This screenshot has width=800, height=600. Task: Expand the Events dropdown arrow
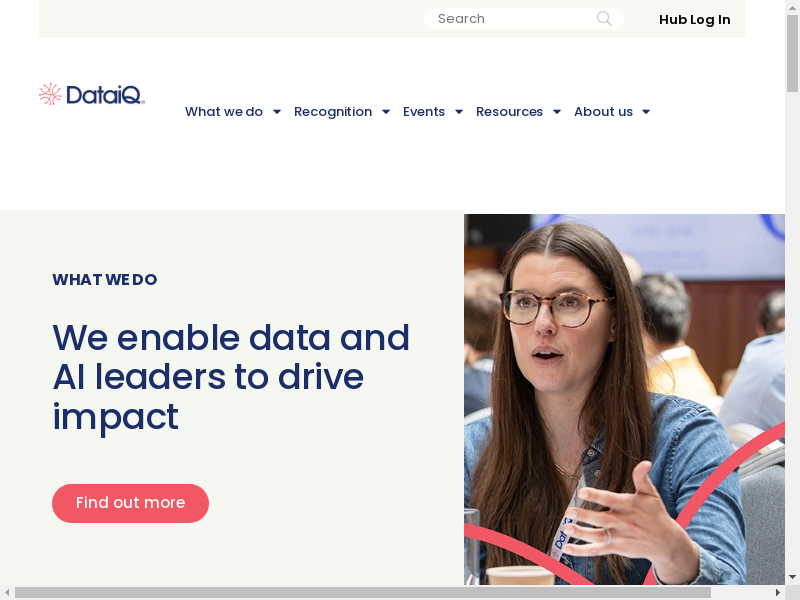(459, 112)
